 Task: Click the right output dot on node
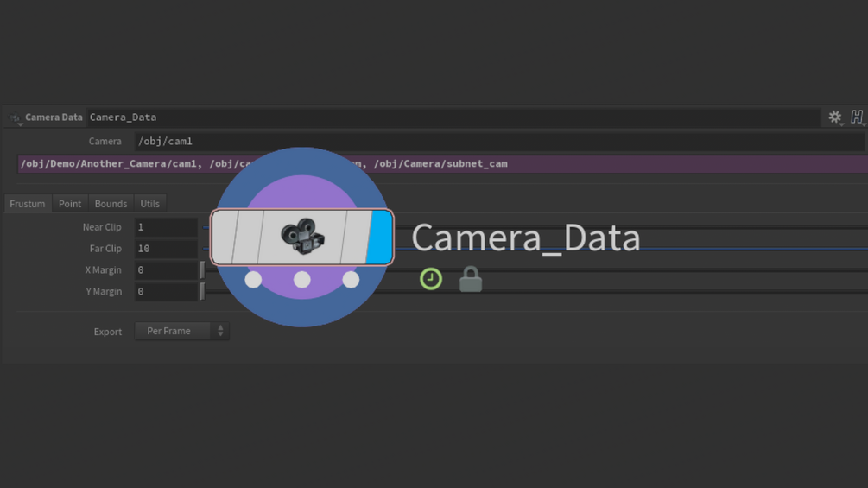[351, 280]
